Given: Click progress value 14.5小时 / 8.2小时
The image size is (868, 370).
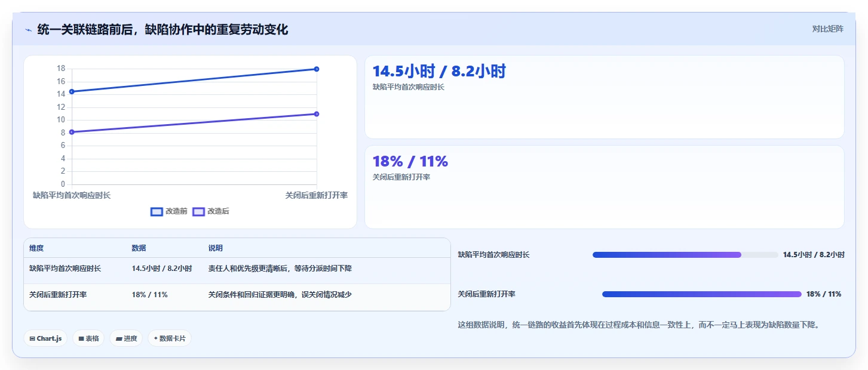Looking at the screenshot, I should coord(814,255).
